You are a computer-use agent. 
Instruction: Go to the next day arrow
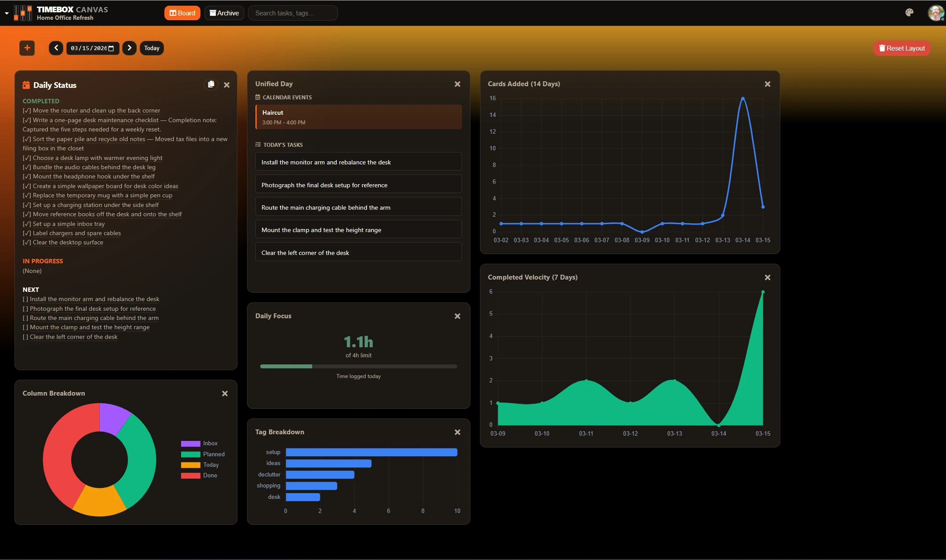click(129, 48)
